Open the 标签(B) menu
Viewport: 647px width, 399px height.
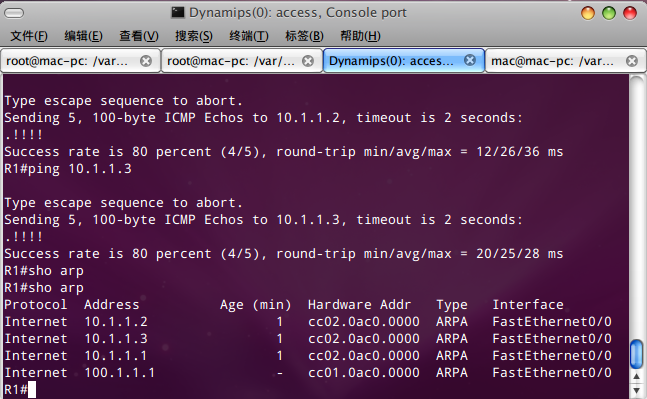(304, 36)
